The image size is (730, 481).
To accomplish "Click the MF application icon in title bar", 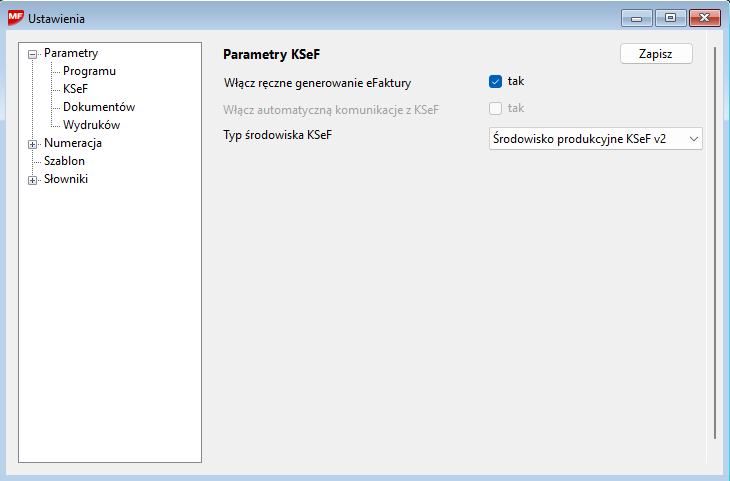I will click(x=15, y=18).
